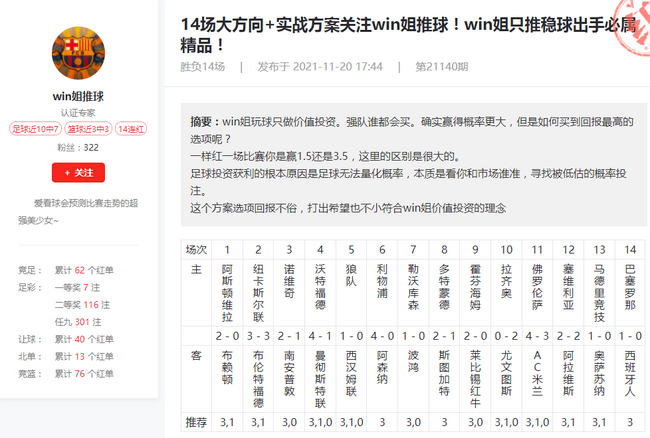Click the 主 row header

coord(196,293)
